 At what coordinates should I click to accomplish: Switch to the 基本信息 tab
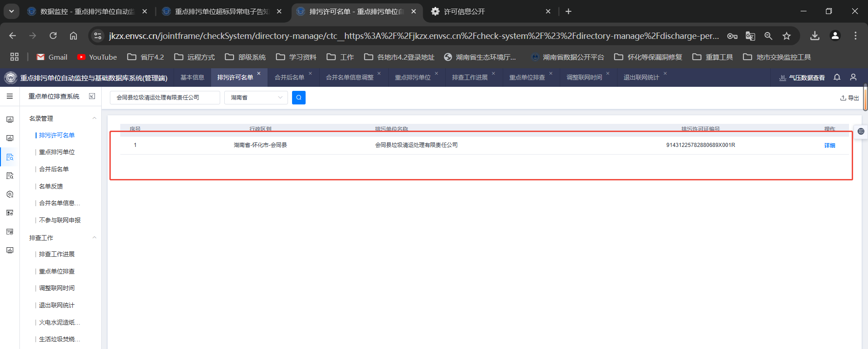pos(193,77)
